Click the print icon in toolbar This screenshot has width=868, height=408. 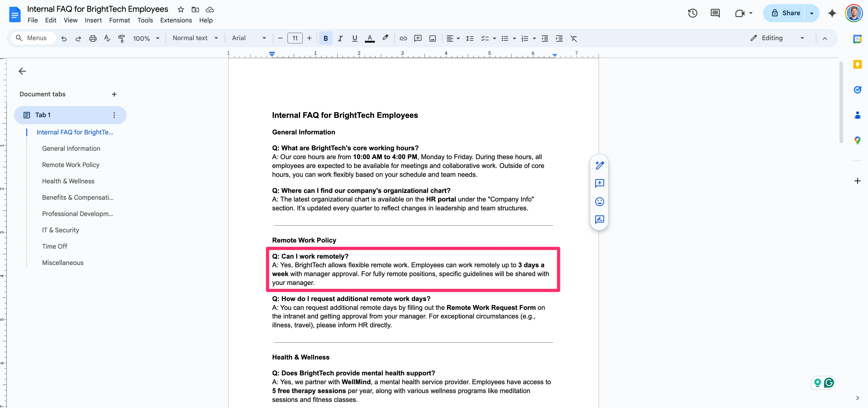coord(93,38)
